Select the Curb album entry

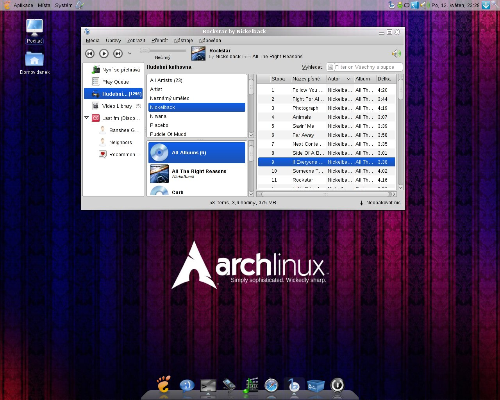(x=197, y=191)
